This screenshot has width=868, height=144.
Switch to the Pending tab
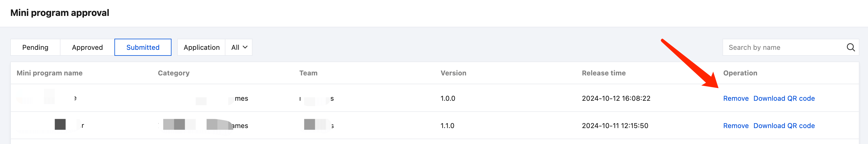coord(35,48)
